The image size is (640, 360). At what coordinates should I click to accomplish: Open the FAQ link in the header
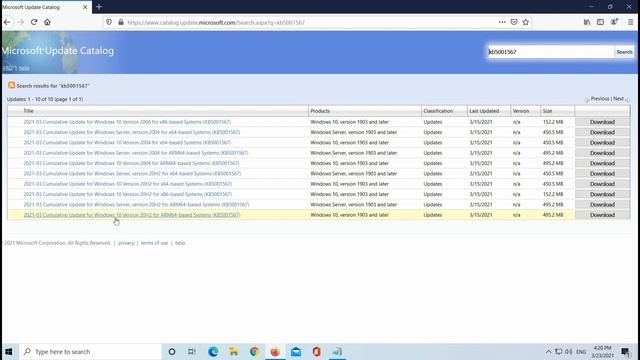10,68
